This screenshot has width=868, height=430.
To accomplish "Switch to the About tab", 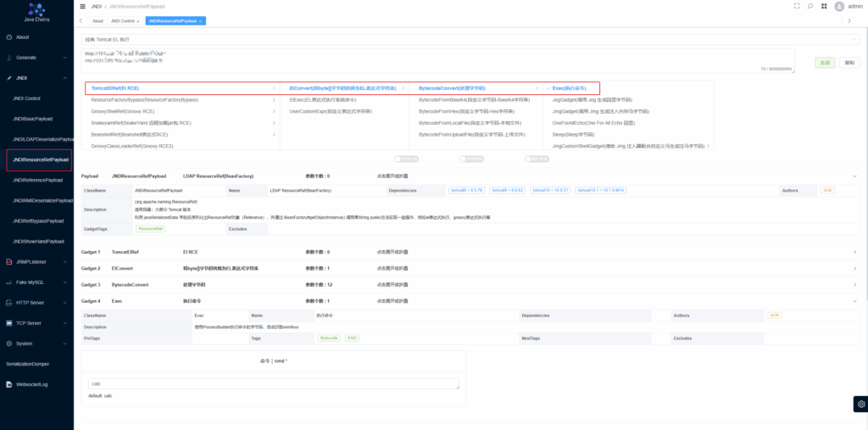I will tap(97, 20).
